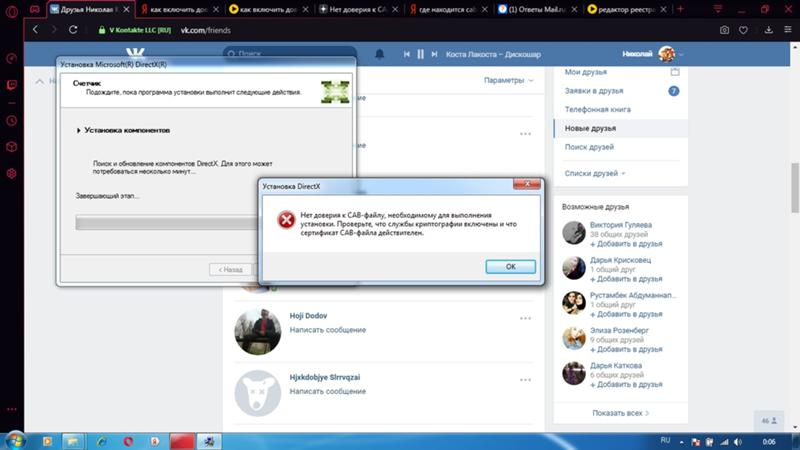This screenshot has height=450, width=800.
Task: Open Телефонная книга section
Action: pyautogui.click(x=597, y=109)
